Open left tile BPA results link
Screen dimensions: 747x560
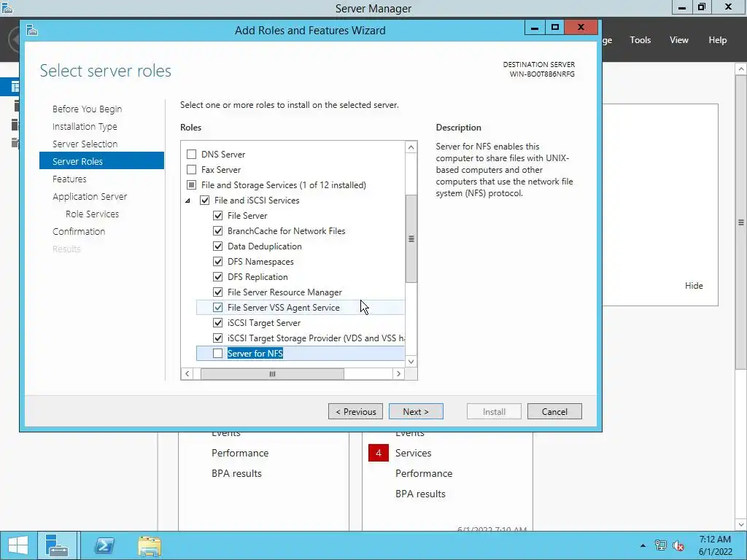[x=237, y=473]
